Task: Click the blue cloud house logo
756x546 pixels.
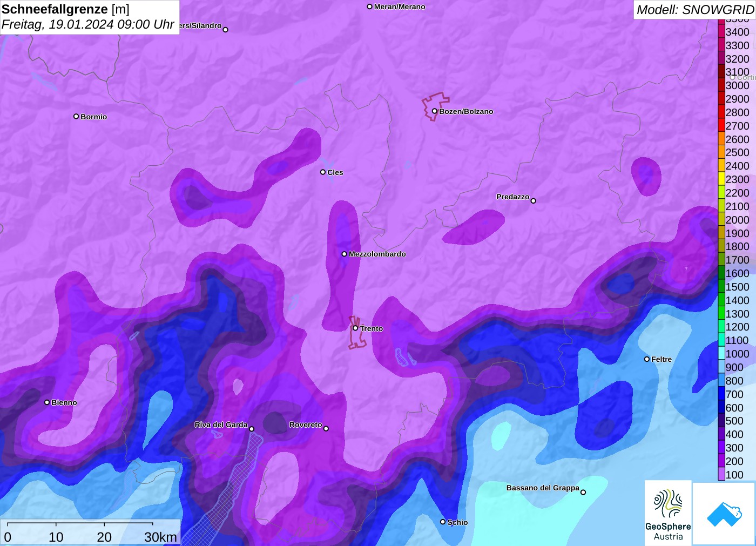Action: pyautogui.click(x=724, y=514)
